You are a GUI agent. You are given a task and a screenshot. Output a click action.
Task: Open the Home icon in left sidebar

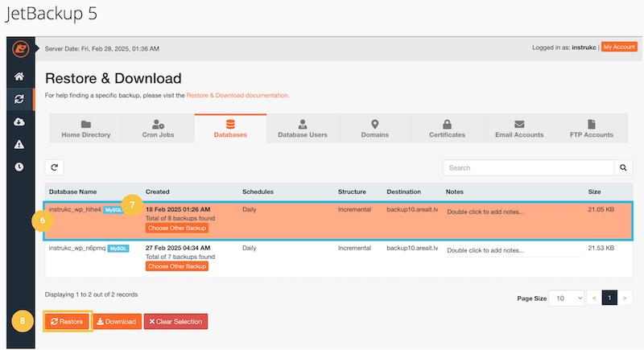point(19,76)
